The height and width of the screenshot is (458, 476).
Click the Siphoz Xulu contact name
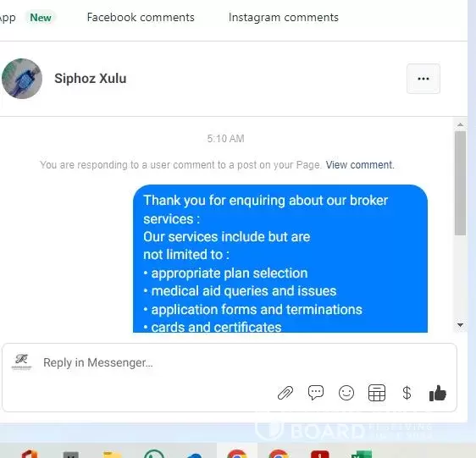pos(90,78)
